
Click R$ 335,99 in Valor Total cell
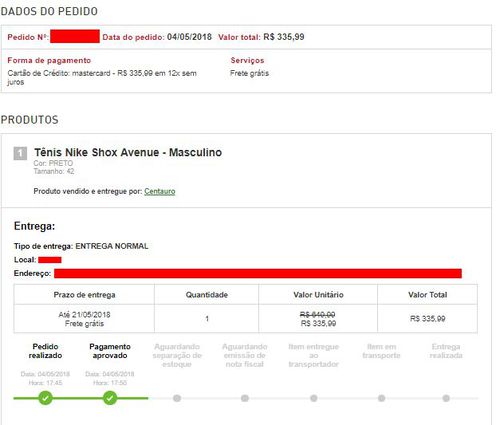click(428, 319)
